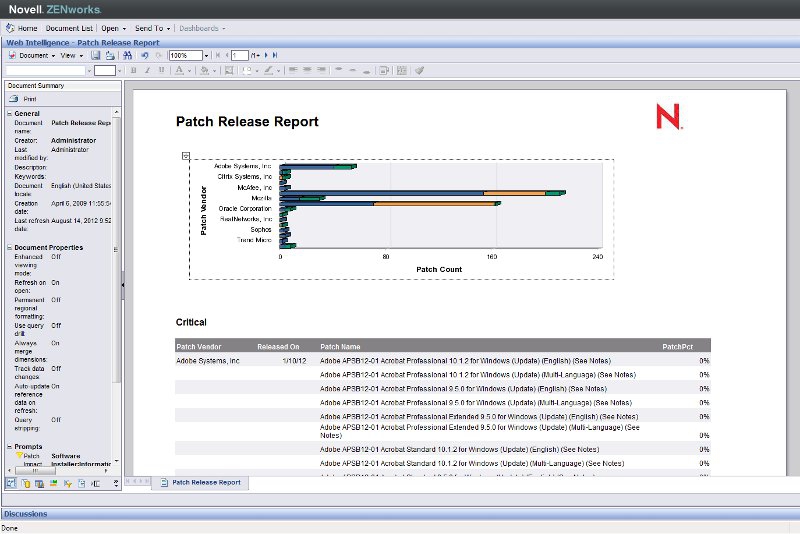This screenshot has width=800, height=534.
Task: Align cell content to middle
Action: pyautogui.click(x=353, y=70)
